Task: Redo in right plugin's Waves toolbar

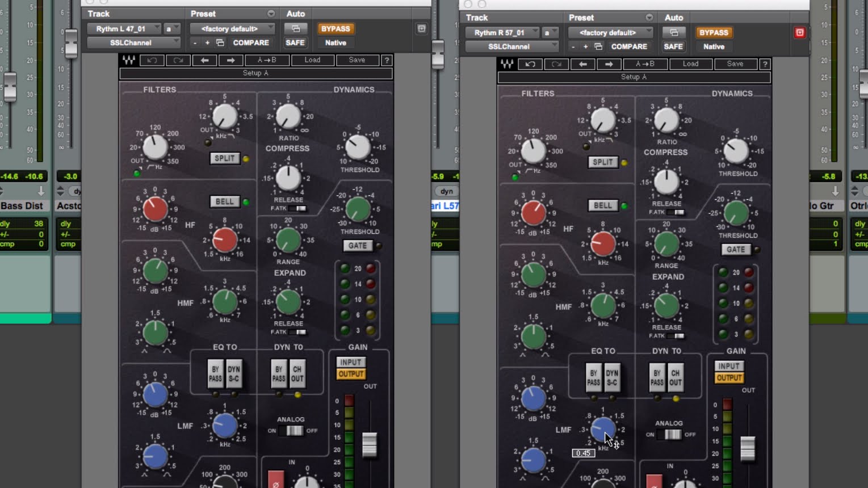Action: point(556,64)
